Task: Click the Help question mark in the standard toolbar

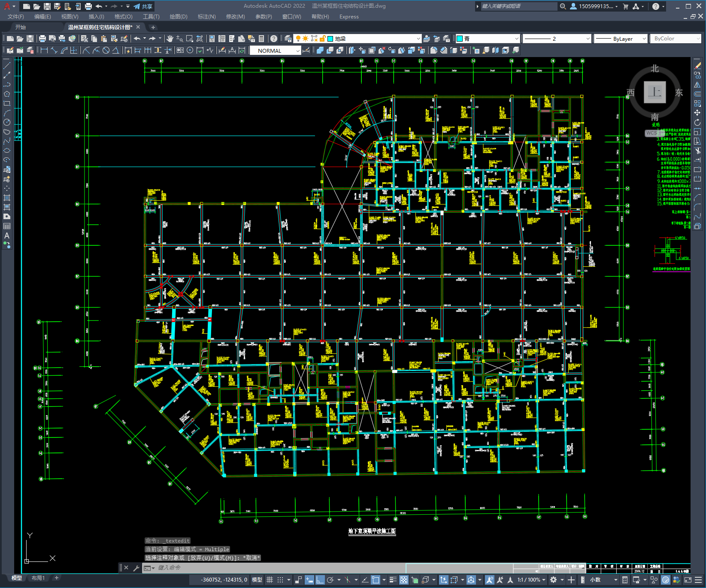Action: point(274,39)
